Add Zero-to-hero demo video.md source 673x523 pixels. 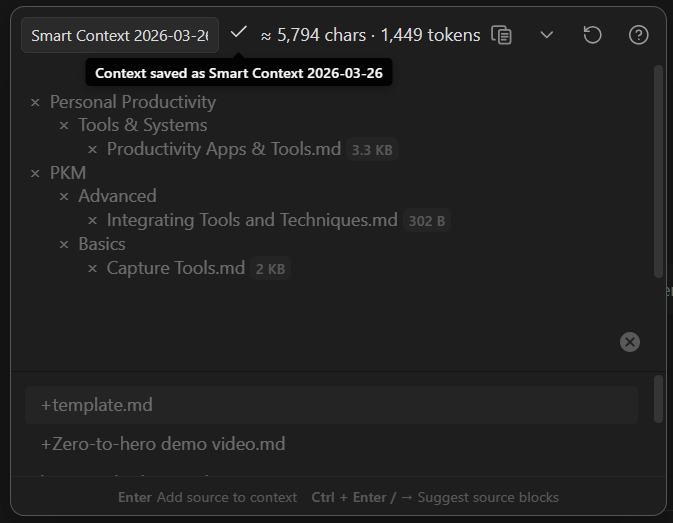(163, 443)
